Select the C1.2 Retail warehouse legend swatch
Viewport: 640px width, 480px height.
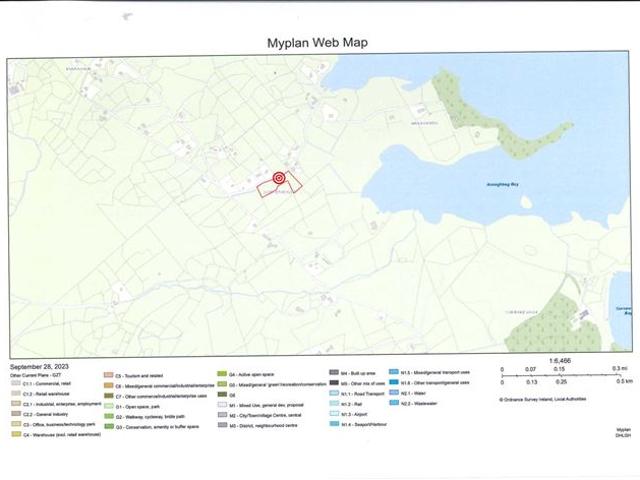16,393
